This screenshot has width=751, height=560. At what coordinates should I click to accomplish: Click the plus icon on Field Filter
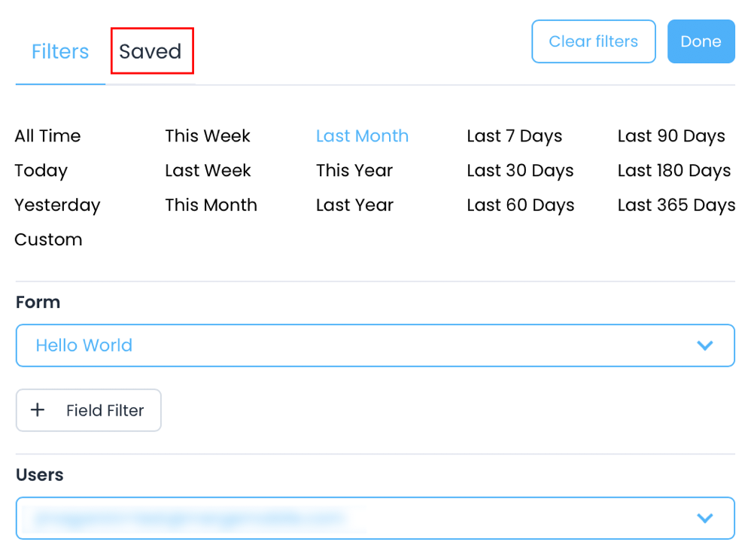pos(38,409)
